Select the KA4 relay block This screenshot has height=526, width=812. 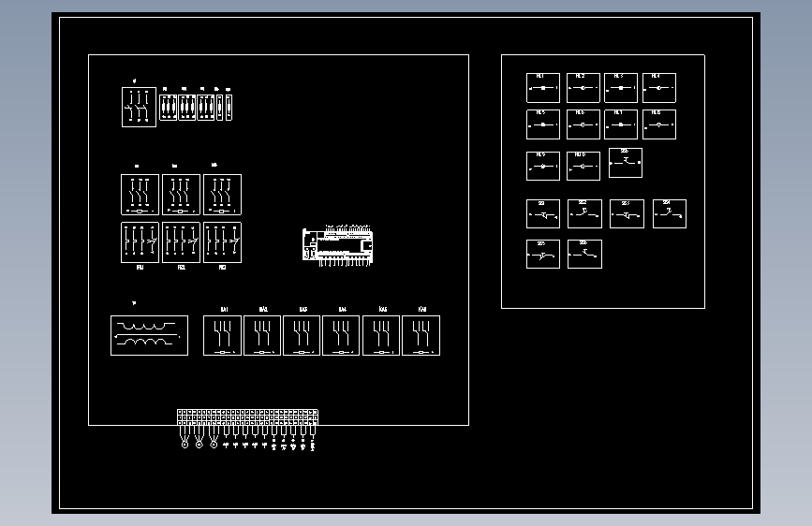(341, 335)
